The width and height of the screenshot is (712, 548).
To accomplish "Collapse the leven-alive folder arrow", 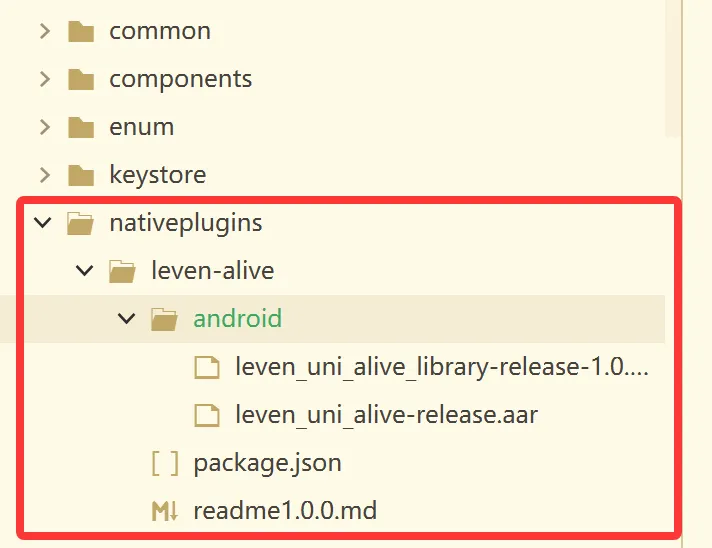I will pos(84,271).
